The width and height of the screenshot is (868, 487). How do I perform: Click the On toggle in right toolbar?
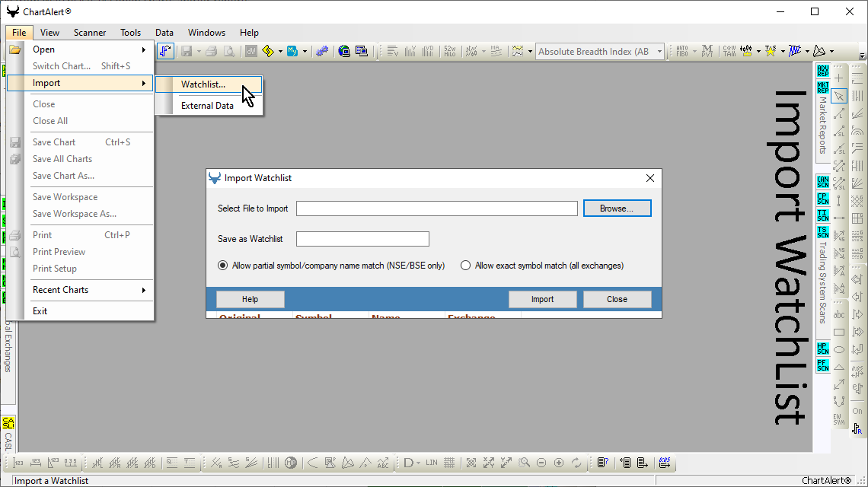click(857, 411)
